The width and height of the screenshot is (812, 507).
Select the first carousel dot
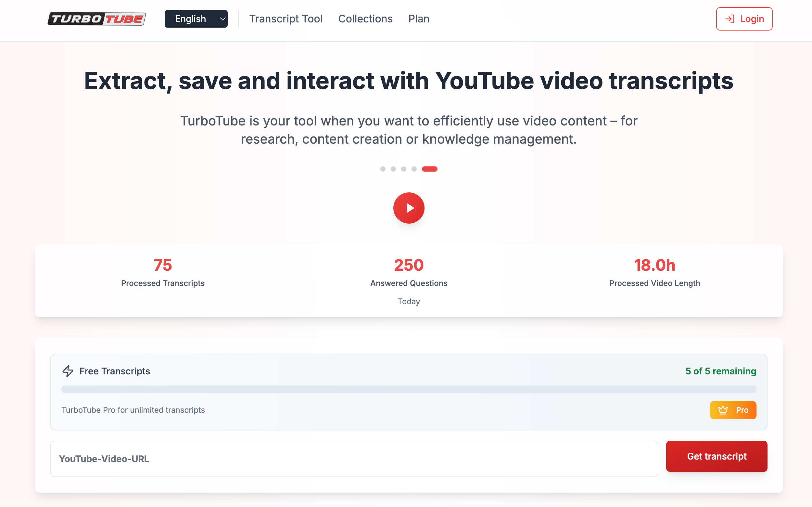pyautogui.click(x=383, y=169)
